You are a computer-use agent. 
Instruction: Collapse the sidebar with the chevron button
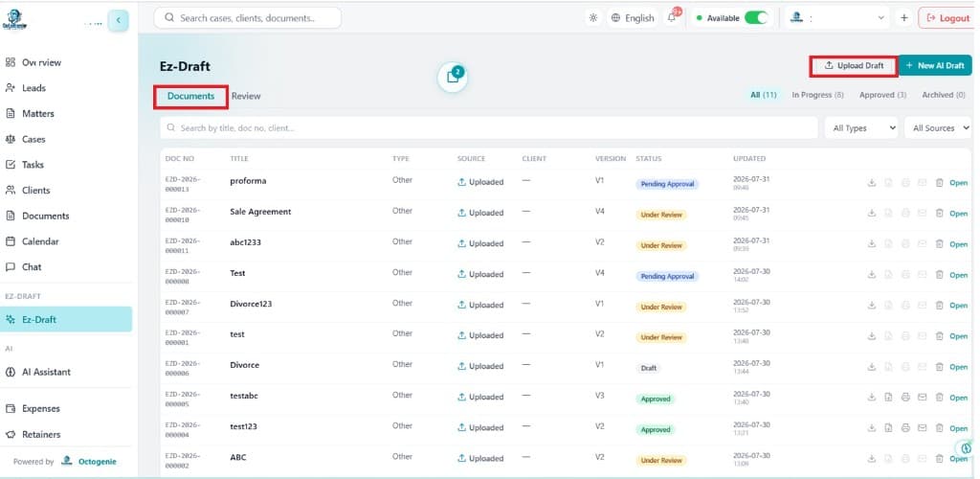click(x=118, y=21)
